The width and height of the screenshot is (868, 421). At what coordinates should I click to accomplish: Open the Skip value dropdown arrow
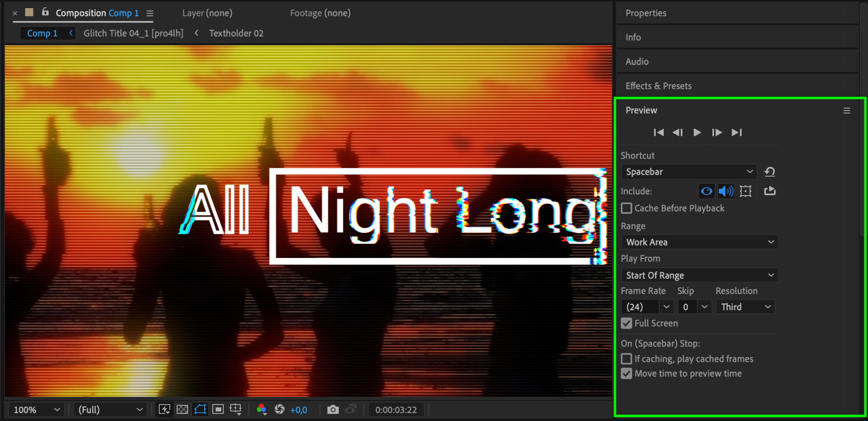(x=704, y=307)
